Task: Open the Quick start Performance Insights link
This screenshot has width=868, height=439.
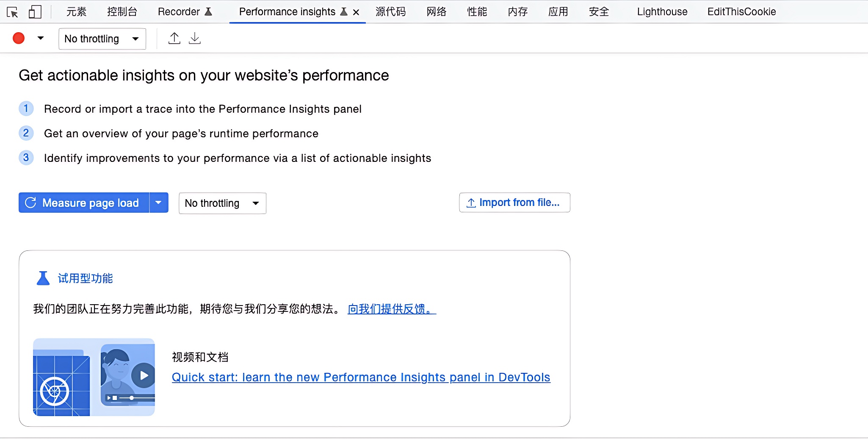Action: [361, 377]
